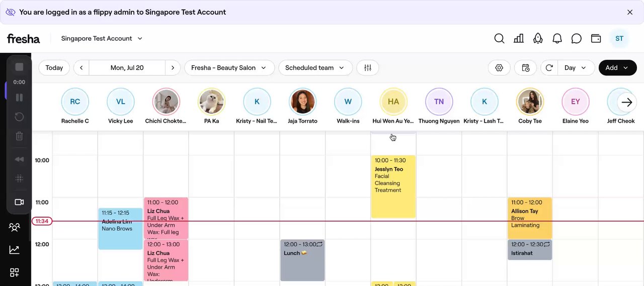
Task: Open the chat messages icon
Action: (x=577, y=39)
